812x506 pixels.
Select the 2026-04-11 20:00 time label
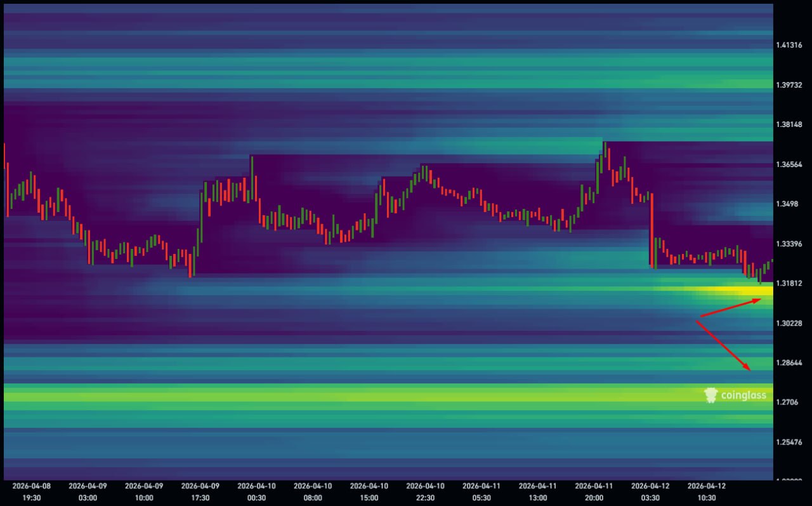point(594,492)
